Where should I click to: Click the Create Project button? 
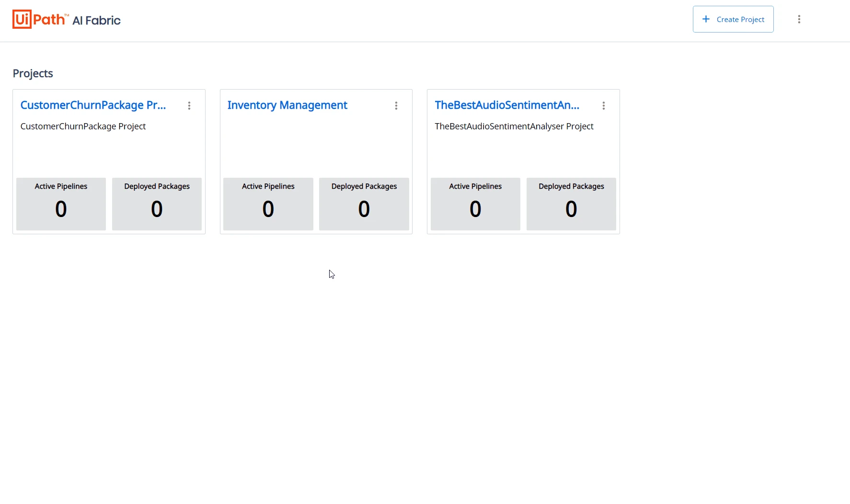click(733, 19)
